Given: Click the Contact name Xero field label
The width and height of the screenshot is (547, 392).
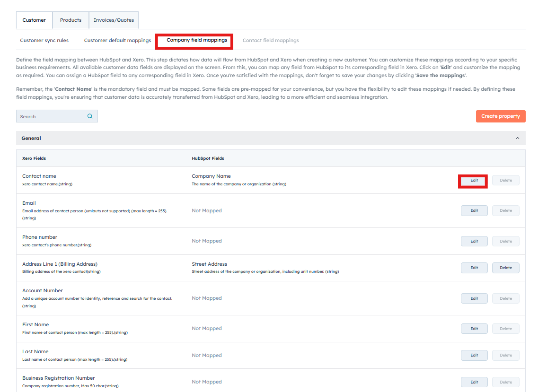Looking at the screenshot, I should coord(39,176).
